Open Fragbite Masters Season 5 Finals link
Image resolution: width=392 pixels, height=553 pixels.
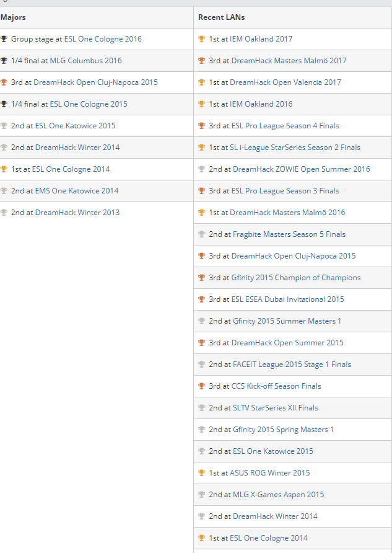(x=289, y=234)
